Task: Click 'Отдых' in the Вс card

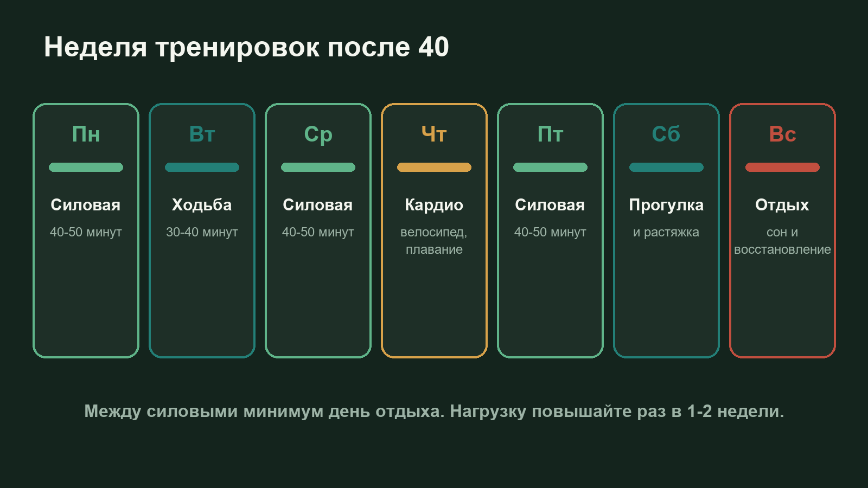Action: pyautogui.click(x=782, y=206)
